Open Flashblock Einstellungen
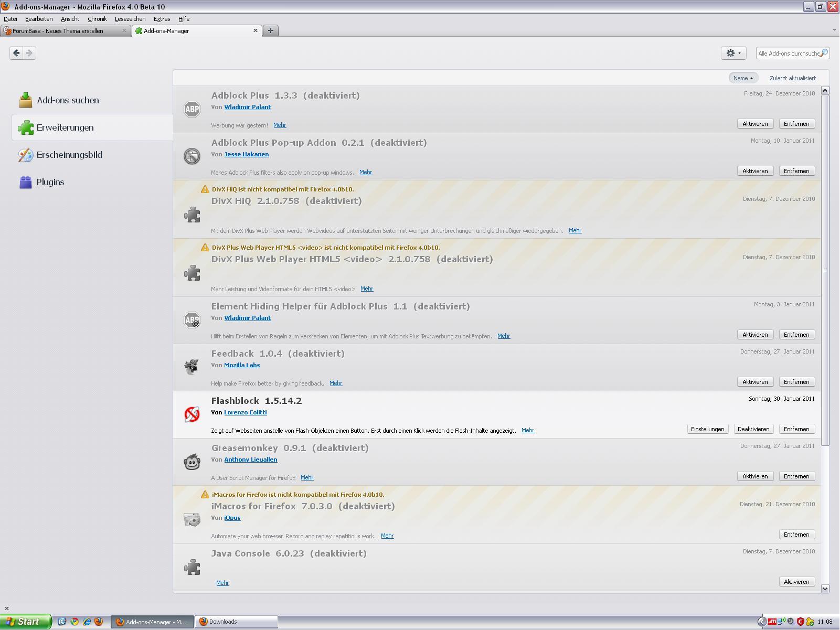Screen dimensions: 840x630 (707, 429)
